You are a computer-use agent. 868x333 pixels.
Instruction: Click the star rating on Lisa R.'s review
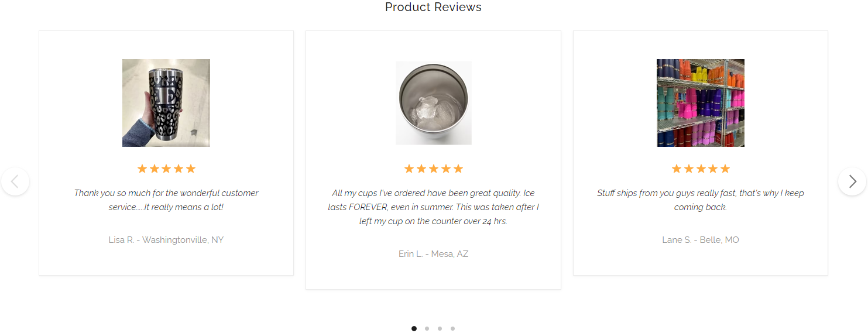pos(166,169)
